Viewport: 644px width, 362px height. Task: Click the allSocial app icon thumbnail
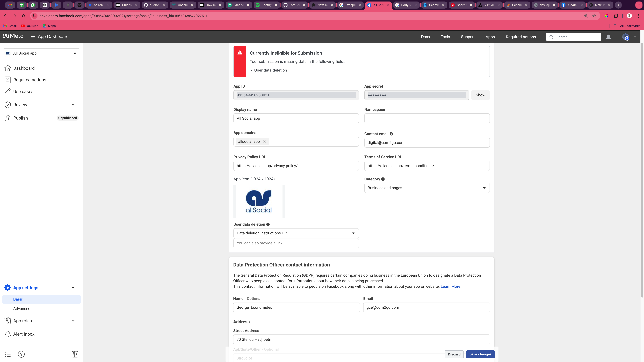259,201
